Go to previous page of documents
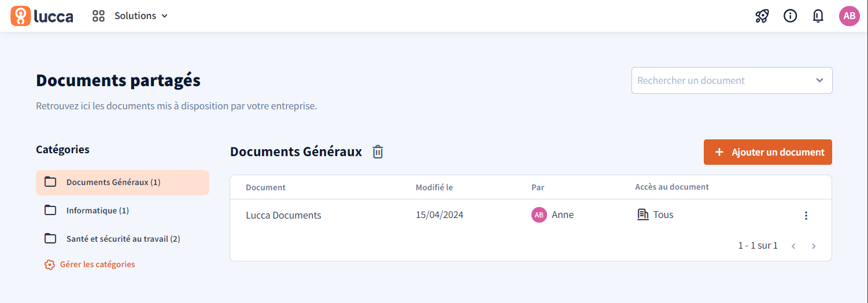This screenshot has height=303, width=868. 793,246
